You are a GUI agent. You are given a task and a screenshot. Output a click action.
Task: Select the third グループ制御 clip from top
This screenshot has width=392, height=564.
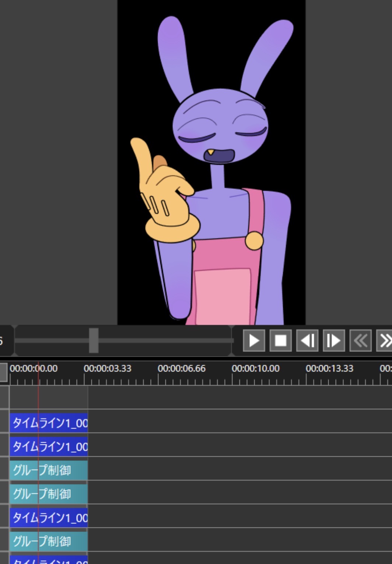click(49, 541)
